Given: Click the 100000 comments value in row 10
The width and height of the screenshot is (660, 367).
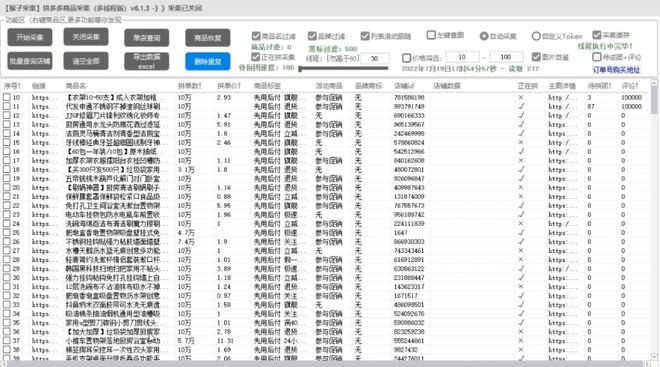Looking at the screenshot, I should [631, 97].
